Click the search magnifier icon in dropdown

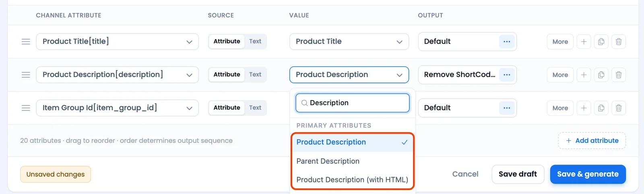click(304, 103)
